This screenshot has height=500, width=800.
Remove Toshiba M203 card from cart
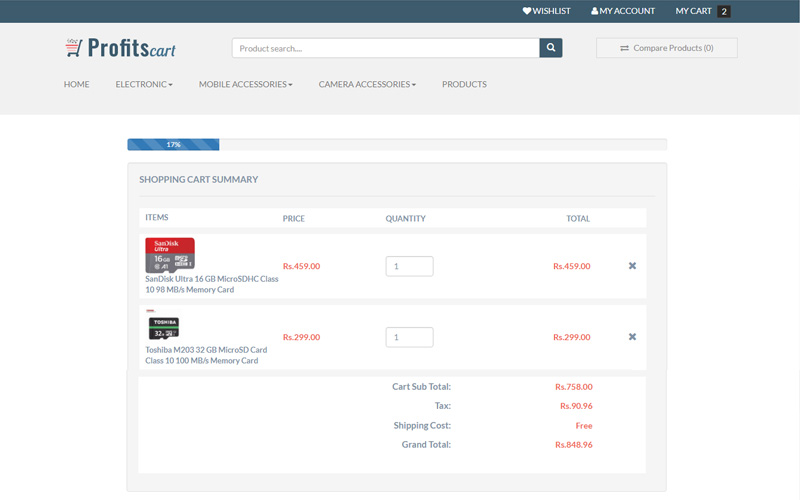632,337
